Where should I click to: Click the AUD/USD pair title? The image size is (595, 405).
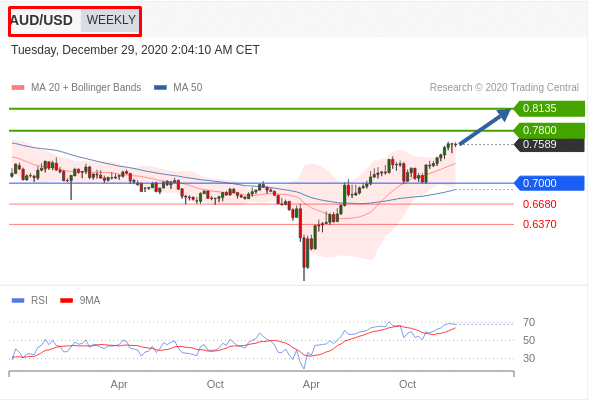pyautogui.click(x=41, y=20)
